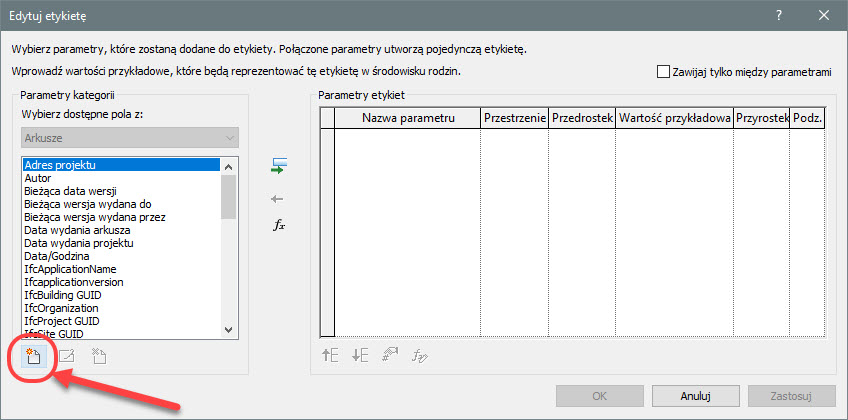Click the calculated value fx icon between the lists
The image size is (848, 420).
279,225
